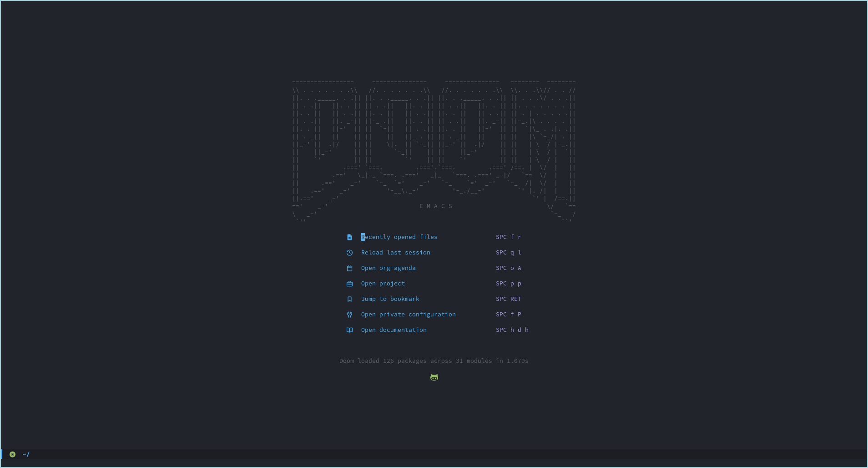This screenshot has height=468, width=868.
Task: Click the bookmark icon beside Jump to bookmark
Action: (349, 299)
